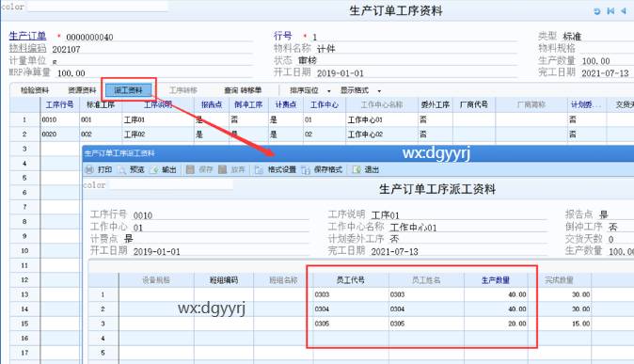
Task: Click the Save (保存) disk icon
Action: [x=190, y=170]
